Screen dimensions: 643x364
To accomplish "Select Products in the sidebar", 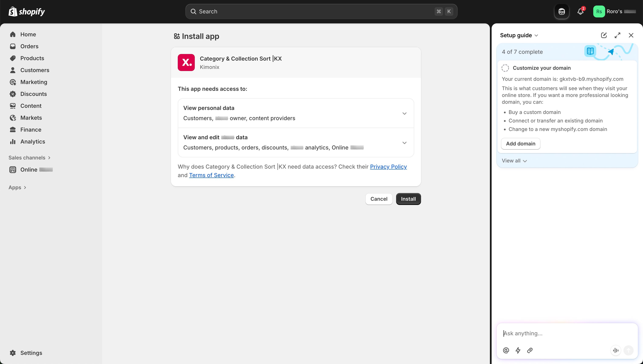I will [x=32, y=58].
